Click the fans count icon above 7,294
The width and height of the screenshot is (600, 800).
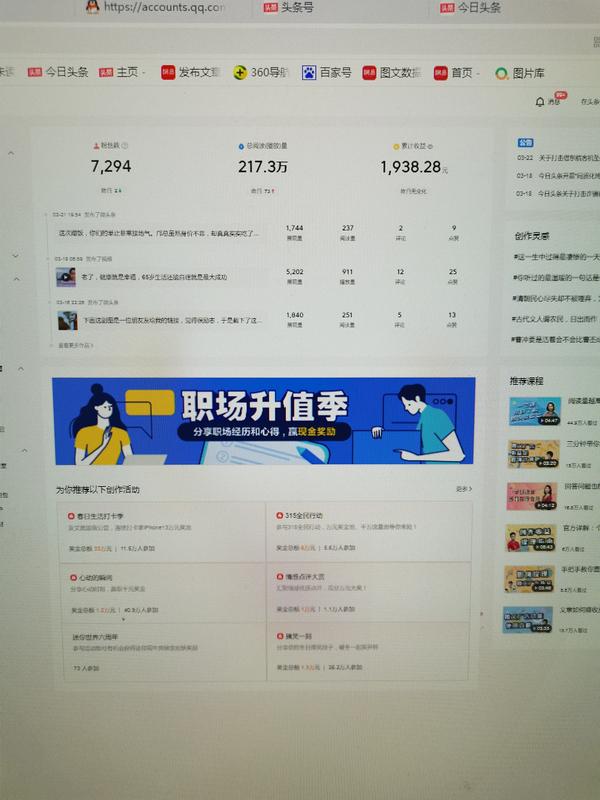[96, 146]
